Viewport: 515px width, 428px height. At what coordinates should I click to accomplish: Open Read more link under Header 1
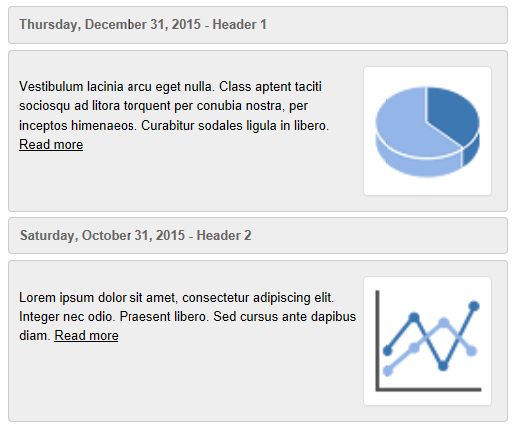pos(51,145)
